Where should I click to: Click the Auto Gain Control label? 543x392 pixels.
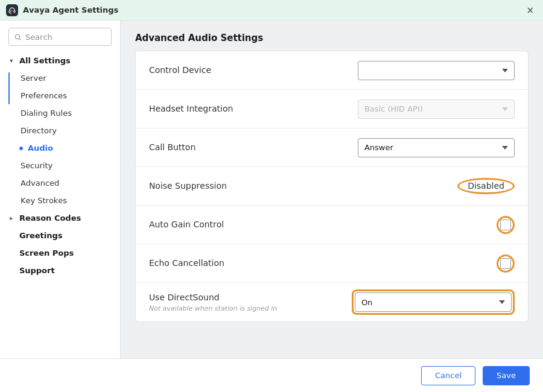point(186,224)
